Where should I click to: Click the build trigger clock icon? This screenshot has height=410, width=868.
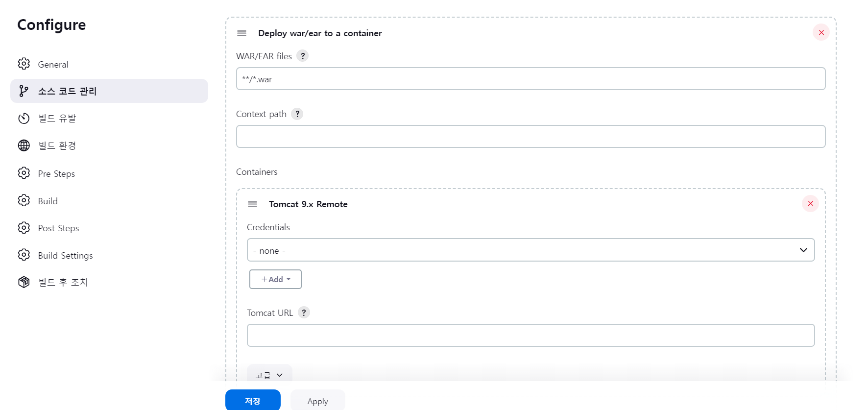coord(24,118)
